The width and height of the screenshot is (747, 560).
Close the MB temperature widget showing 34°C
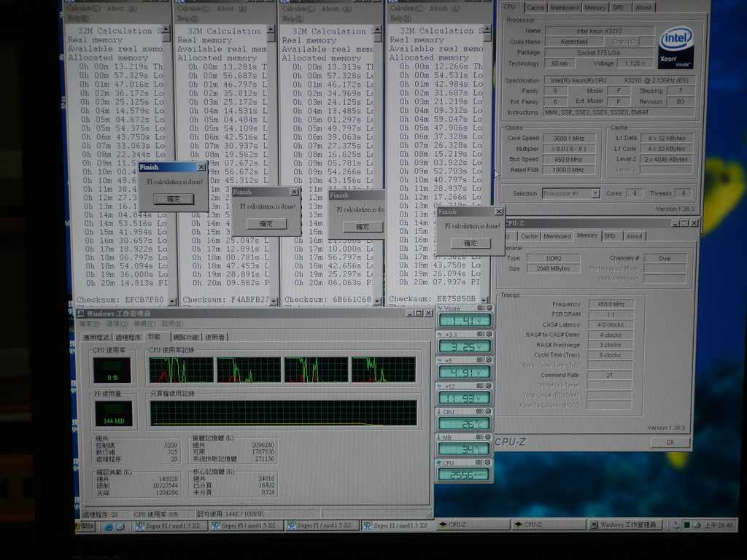[489, 437]
